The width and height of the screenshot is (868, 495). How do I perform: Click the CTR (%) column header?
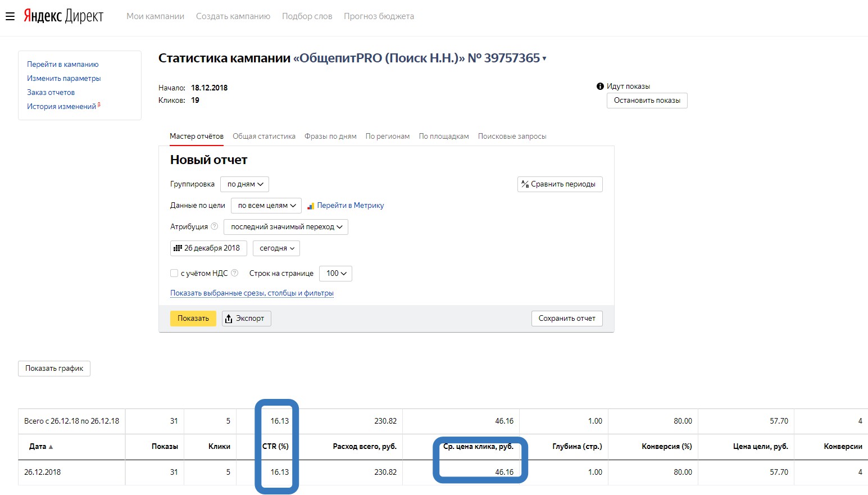pyautogui.click(x=275, y=447)
